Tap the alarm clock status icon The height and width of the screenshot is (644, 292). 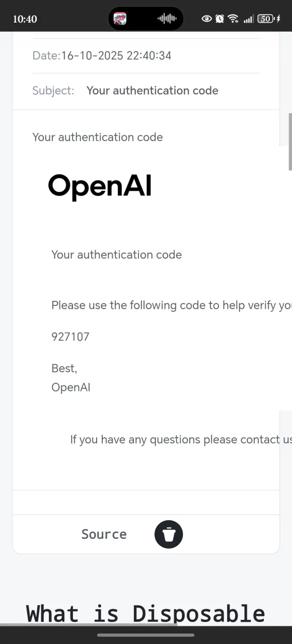(x=220, y=19)
